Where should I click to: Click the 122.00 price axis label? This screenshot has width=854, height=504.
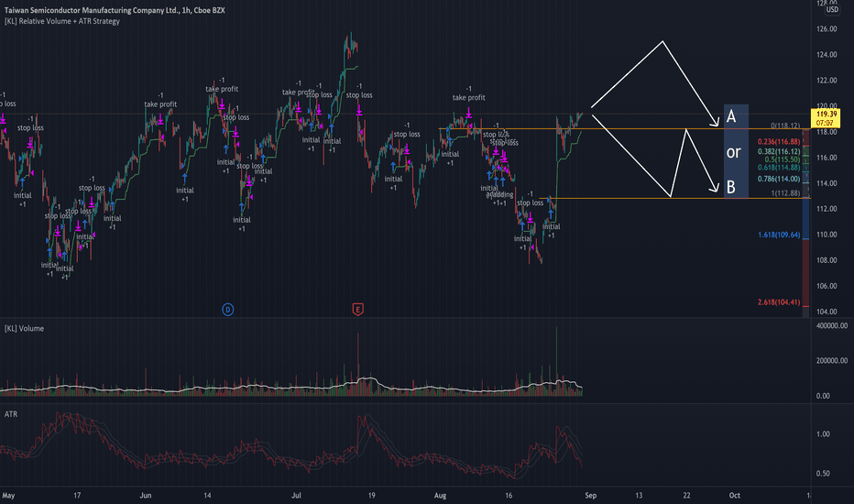pyautogui.click(x=827, y=80)
